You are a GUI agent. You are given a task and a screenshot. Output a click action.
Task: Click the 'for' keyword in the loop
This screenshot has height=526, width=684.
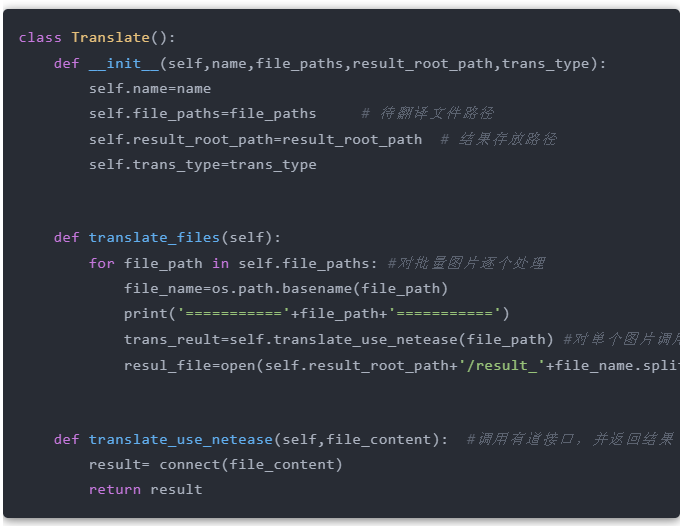coord(101,263)
